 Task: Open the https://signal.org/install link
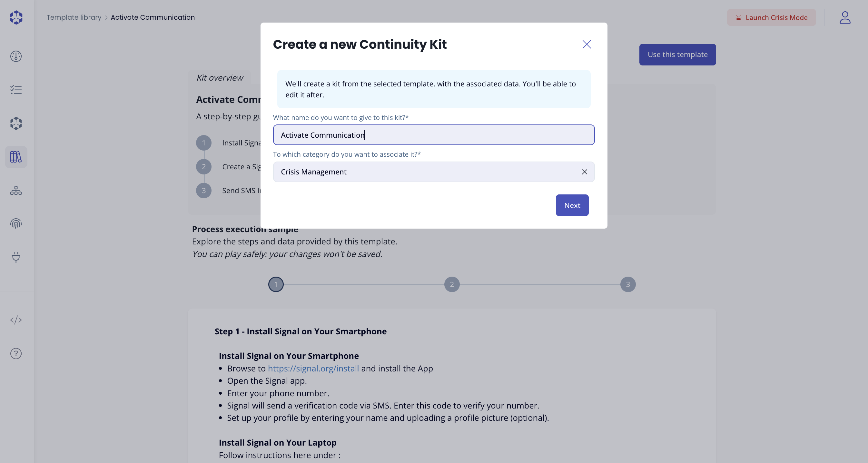pos(313,368)
